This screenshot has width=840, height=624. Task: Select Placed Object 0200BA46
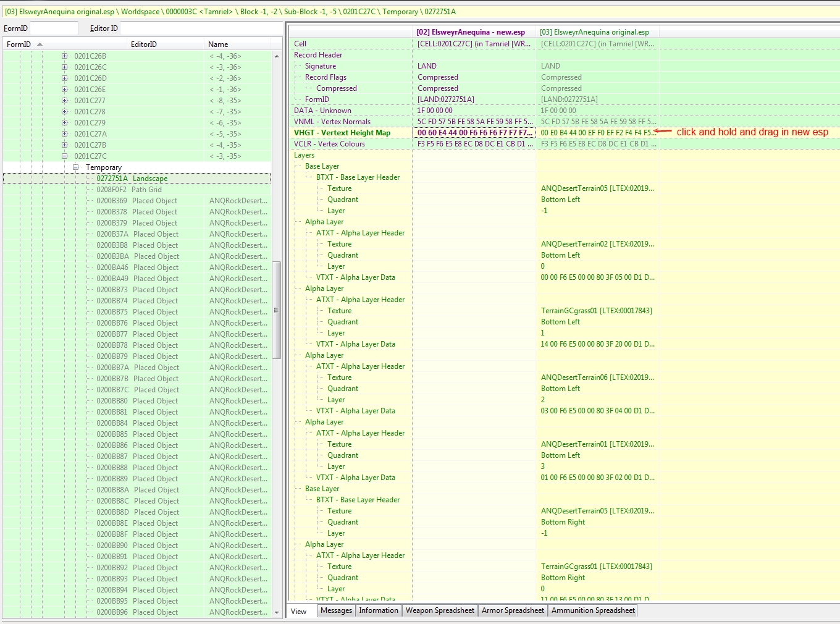[136, 268]
